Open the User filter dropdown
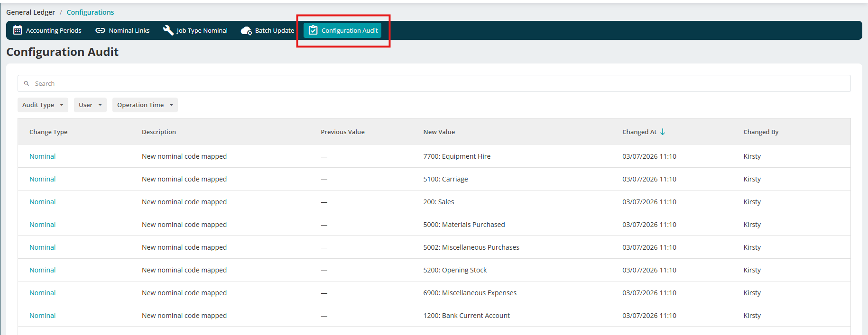The width and height of the screenshot is (868, 335). (x=90, y=105)
